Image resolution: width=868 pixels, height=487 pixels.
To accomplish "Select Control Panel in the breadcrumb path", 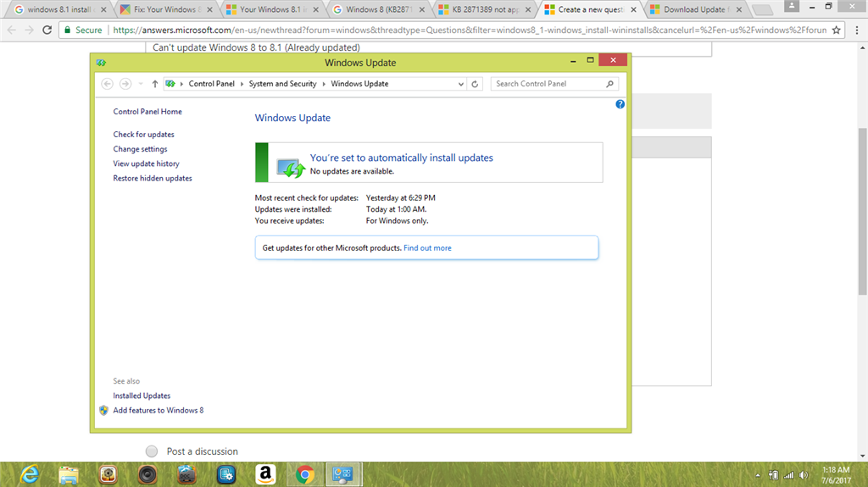I will click(x=211, y=84).
